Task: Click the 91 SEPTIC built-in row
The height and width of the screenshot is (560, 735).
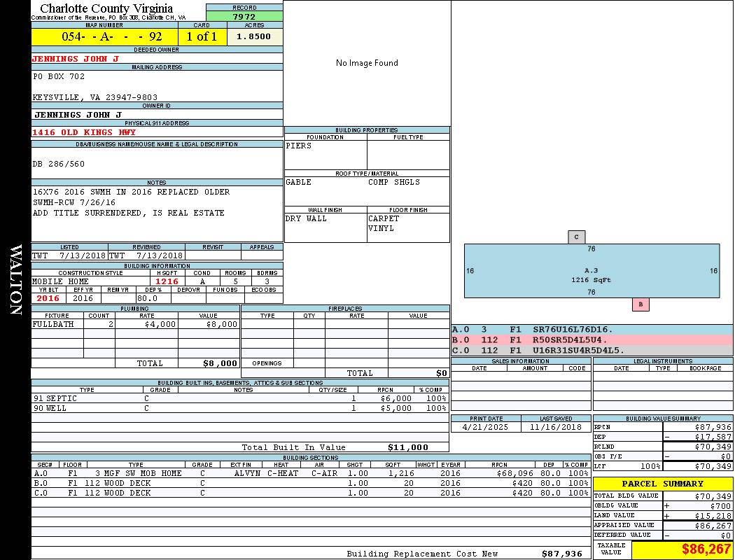Action: pyautogui.click(x=239, y=398)
